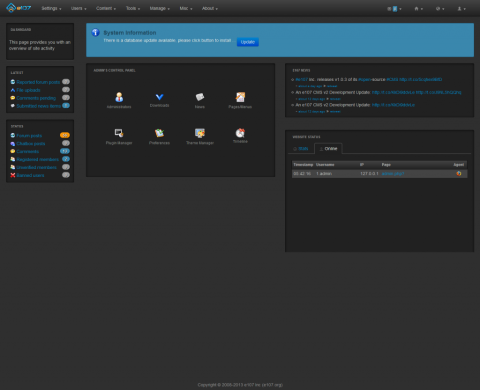
Task: Expand the Content menu
Action: pyautogui.click(x=106, y=8)
